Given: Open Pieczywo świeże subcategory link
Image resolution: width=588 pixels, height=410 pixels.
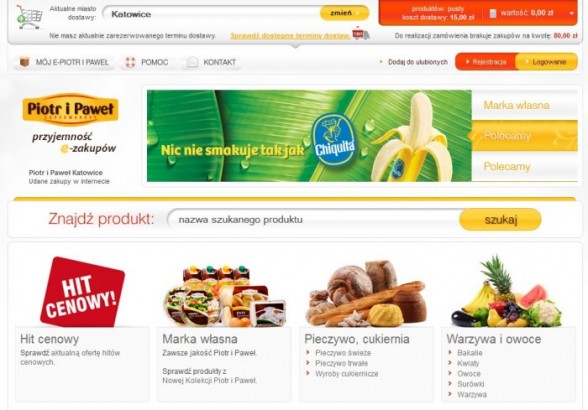Looking at the screenshot, I should click(343, 353).
